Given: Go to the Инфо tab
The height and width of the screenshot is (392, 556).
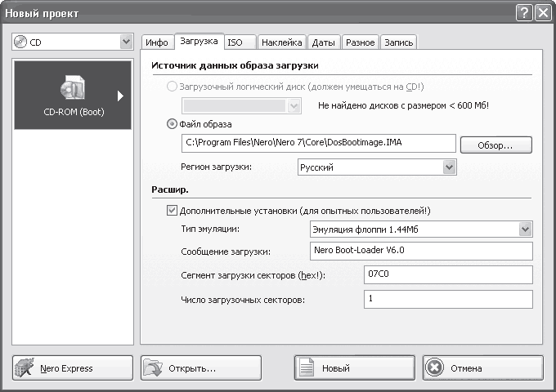Looking at the screenshot, I should (156, 42).
